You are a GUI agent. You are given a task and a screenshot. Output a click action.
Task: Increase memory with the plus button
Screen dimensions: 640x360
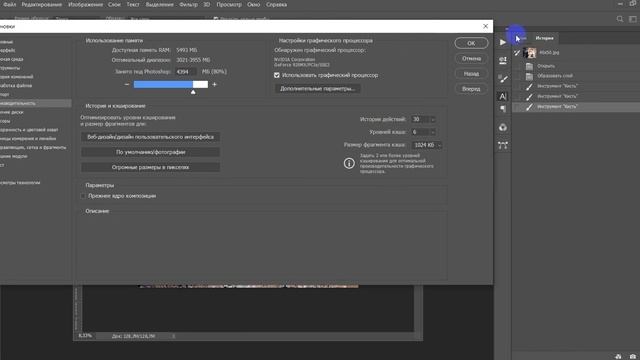coord(214,84)
